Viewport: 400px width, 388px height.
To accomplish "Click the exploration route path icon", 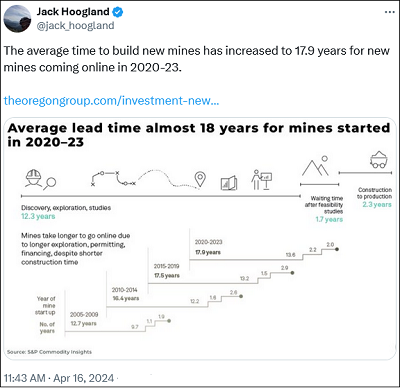I will [x=113, y=179].
